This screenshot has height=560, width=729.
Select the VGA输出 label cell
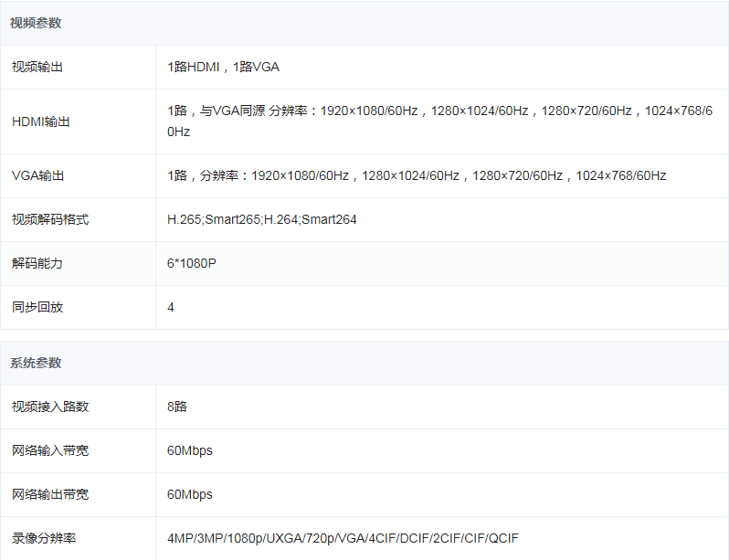coord(79,176)
